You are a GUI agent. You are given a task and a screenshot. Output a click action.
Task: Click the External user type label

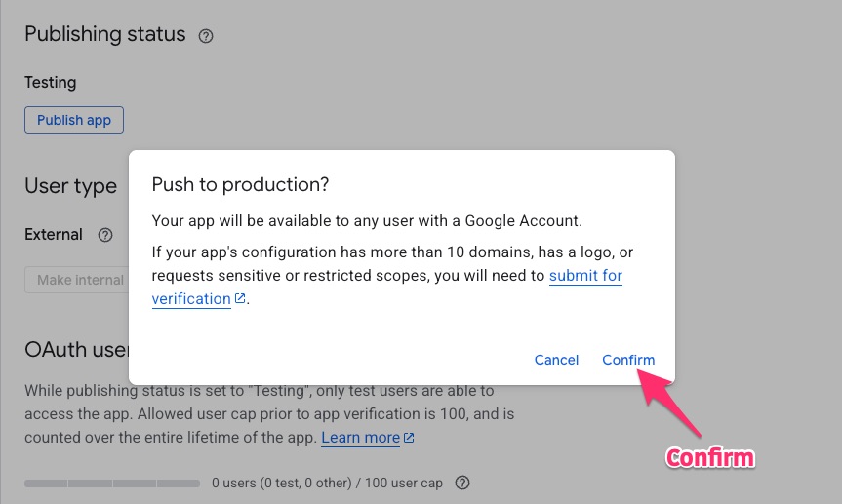coord(54,235)
